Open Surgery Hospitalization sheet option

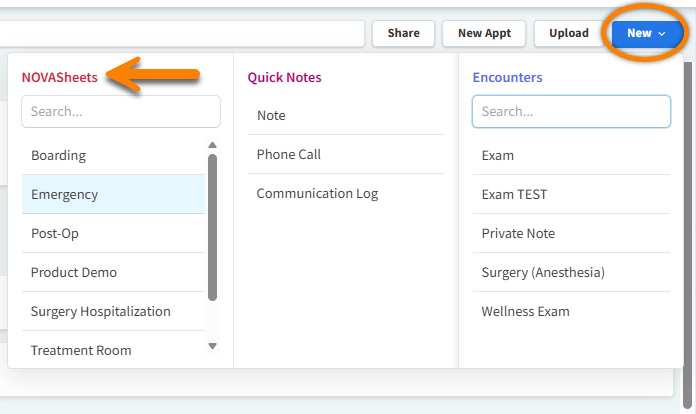tap(100, 312)
